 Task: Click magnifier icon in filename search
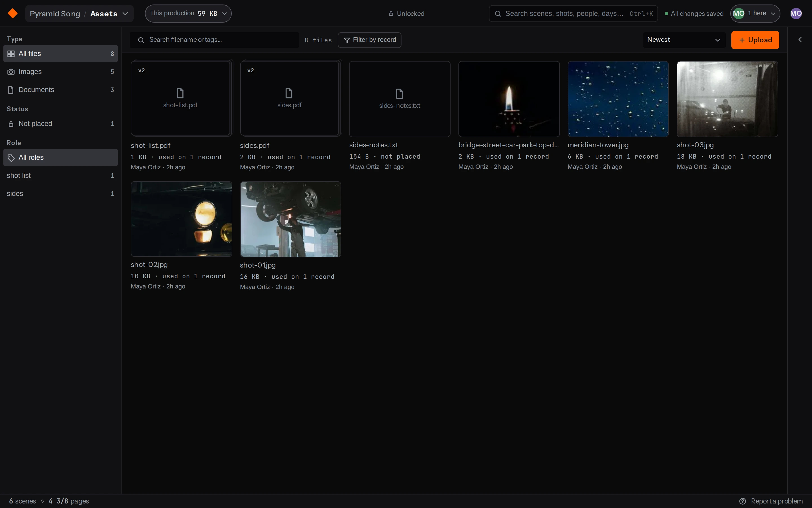point(141,40)
